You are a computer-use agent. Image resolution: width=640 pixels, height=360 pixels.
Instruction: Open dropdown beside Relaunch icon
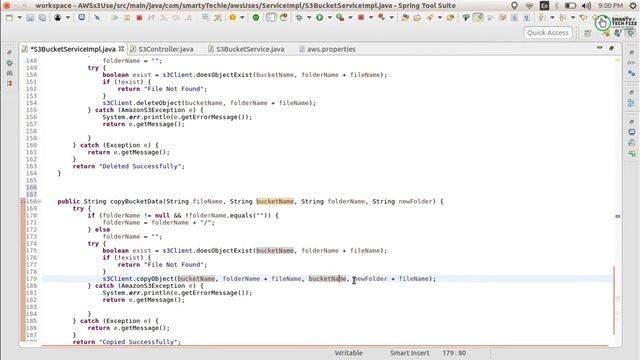[x=391, y=18]
